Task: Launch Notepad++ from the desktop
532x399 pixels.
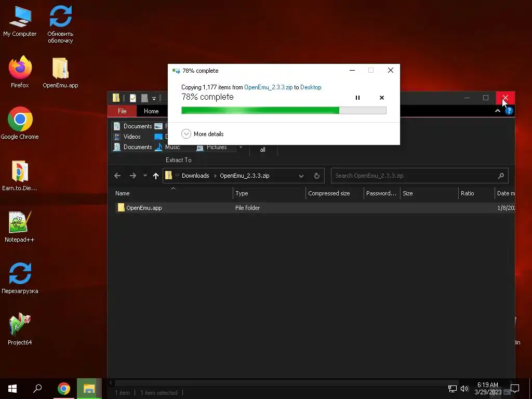Action: (x=20, y=227)
